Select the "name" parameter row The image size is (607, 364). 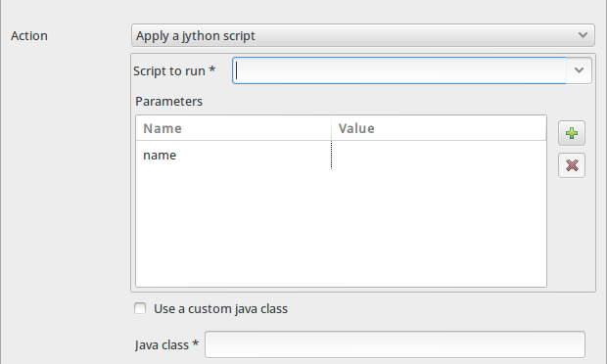(x=341, y=156)
